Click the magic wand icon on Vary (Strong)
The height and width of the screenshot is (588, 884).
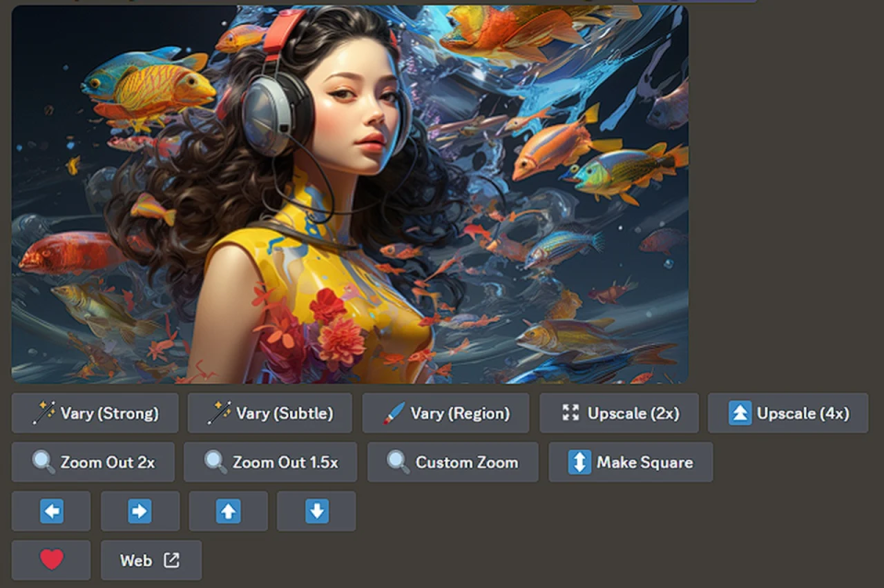click(x=43, y=413)
